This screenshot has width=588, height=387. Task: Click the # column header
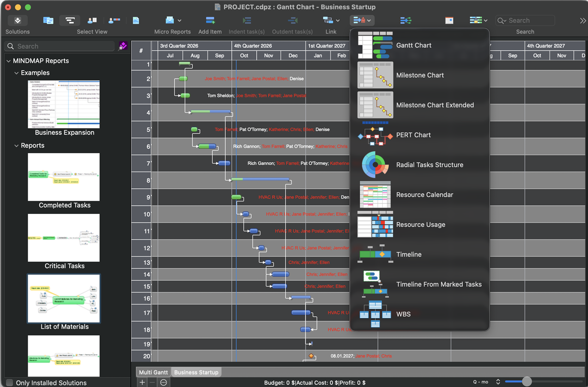pos(141,51)
